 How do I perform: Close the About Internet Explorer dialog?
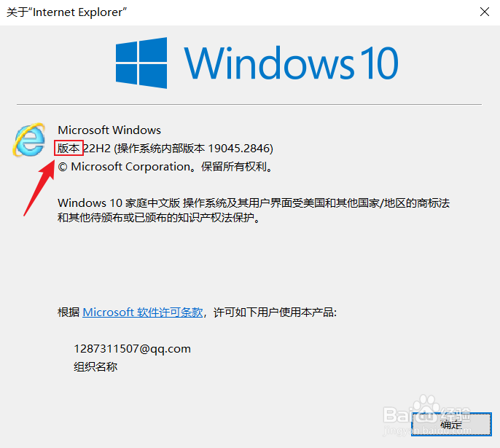click(x=485, y=12)
